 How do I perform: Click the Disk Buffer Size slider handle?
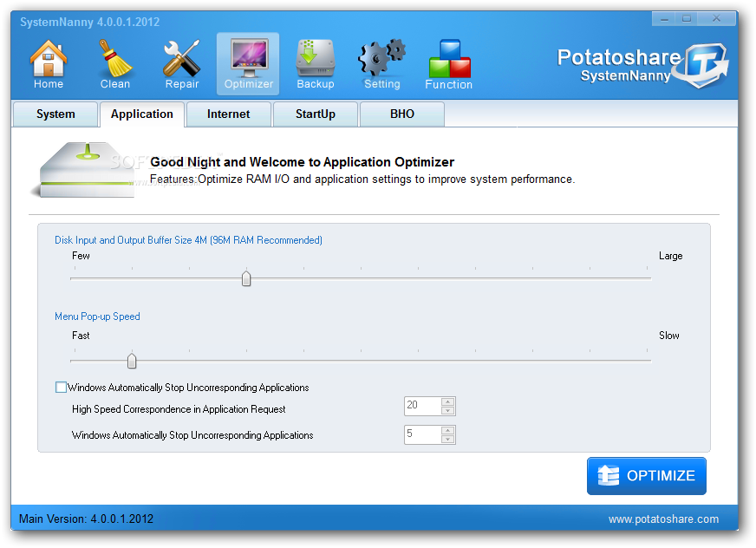coord(246,278)
